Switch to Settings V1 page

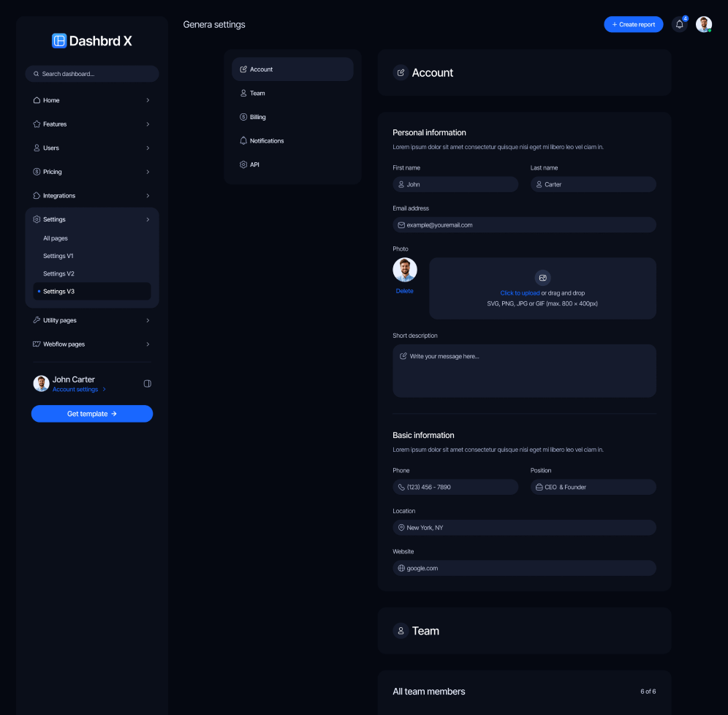(58, 256)
